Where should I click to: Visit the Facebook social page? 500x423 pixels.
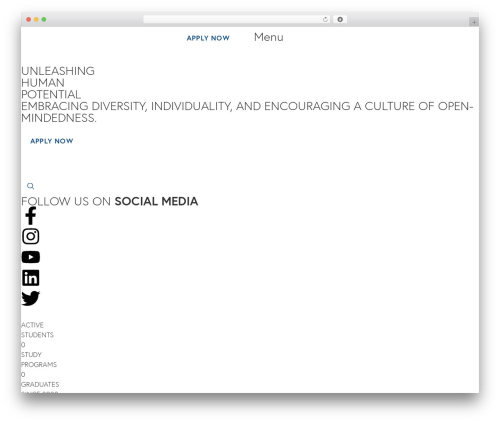(31, 216)
